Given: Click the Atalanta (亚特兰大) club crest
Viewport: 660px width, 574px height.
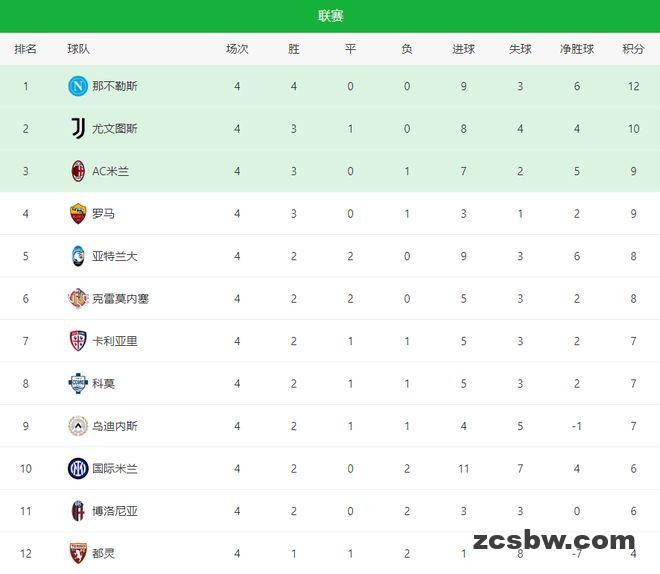Looking at the screenshot, I should tap(78, 256).
